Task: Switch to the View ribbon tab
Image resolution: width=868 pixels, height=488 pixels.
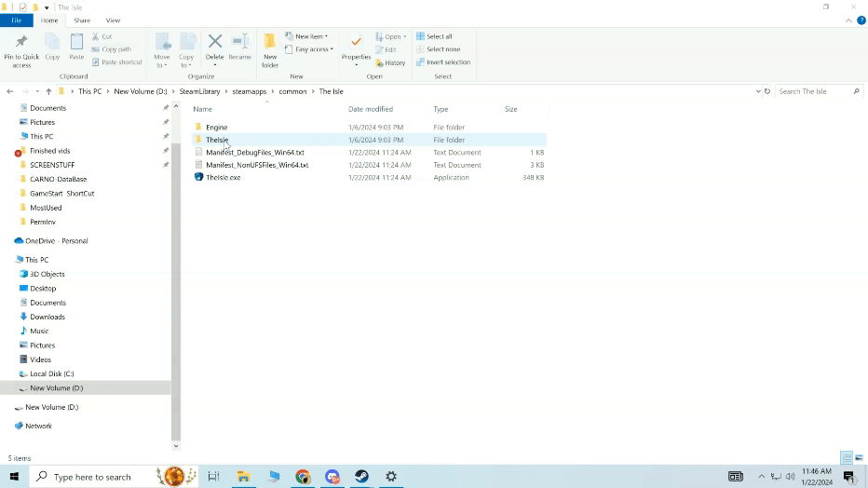Action: (113, 20)
